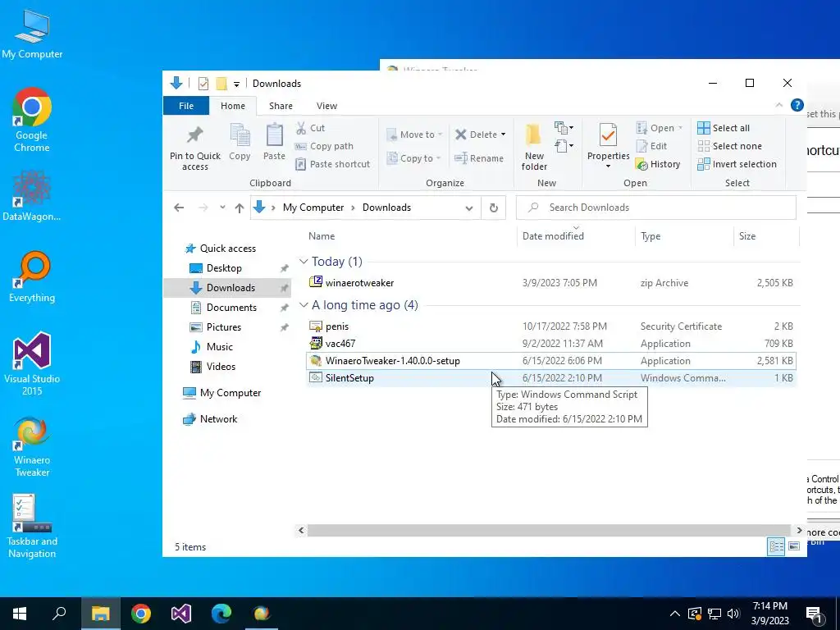Image resolution: width=840 pixels, height=630 pixels.
Task: Open Google Chrome desktop shortcut
Action: (x=32, y=120)
